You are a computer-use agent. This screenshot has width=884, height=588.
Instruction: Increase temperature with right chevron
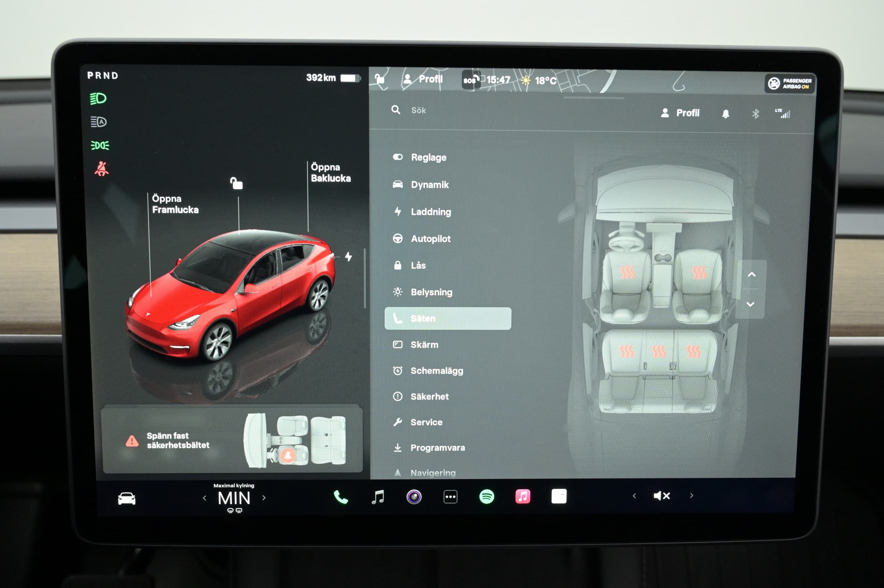(264, 497)
